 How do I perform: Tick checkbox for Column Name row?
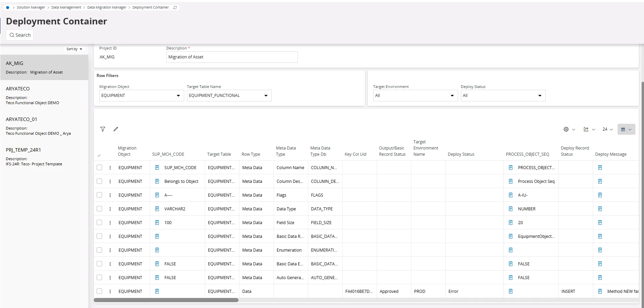coord(99,167)
